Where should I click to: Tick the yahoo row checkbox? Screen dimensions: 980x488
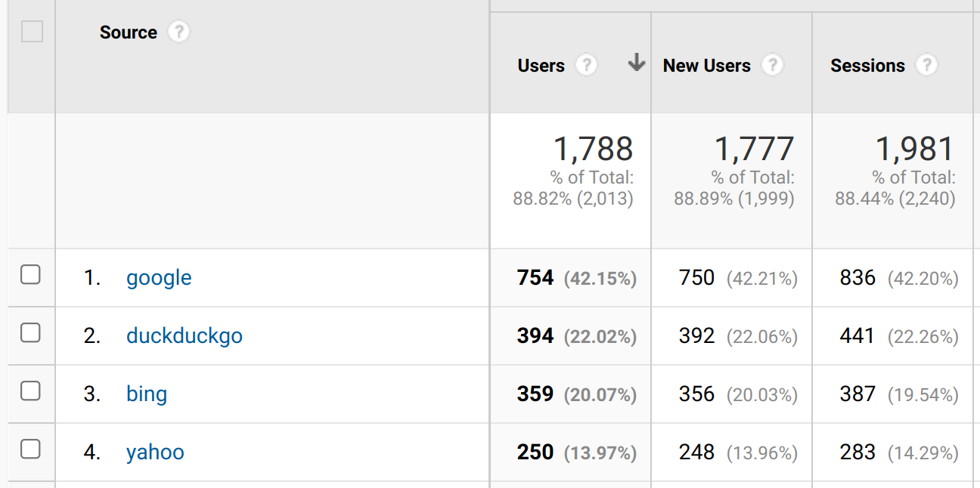pyautogui.click(x=30, y=449)
